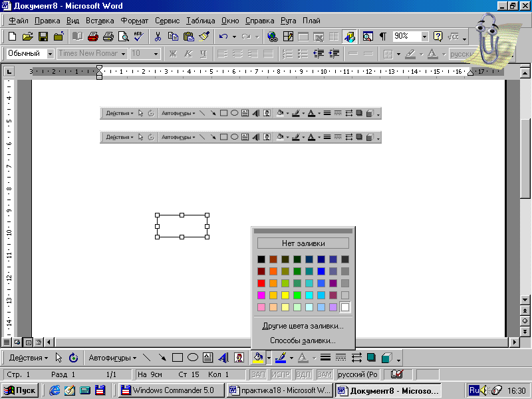532x399 pixels.
Task: Justify text alignment
Action: (x=269, y=54)
